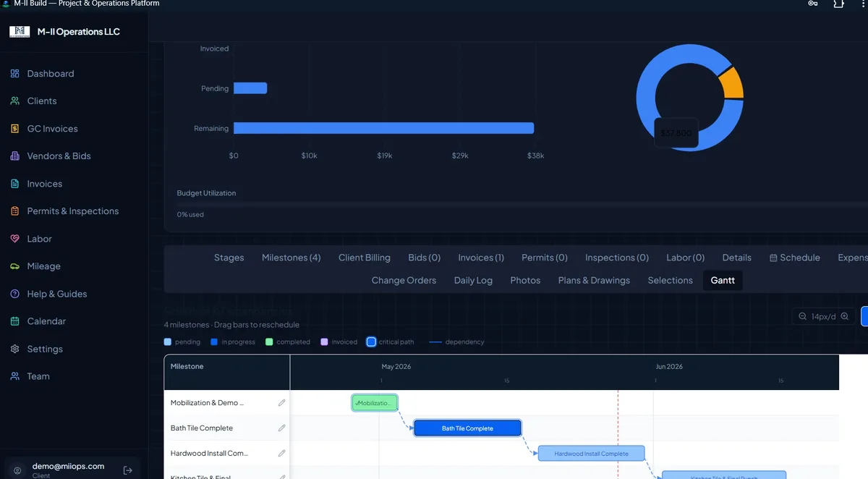Click the key icon in the top bar
868x479 pixels.
[x=813, y=4]
